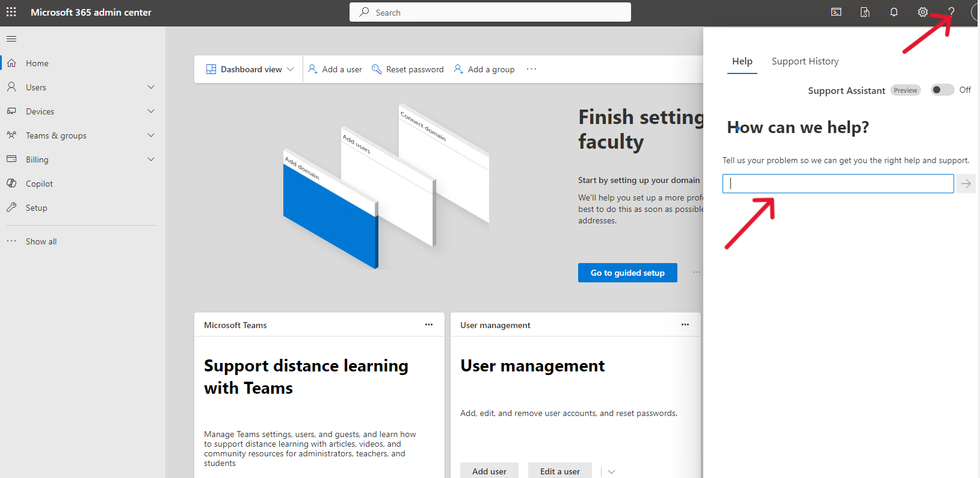Click Reset password in toolbar
Image resolution: width=980 pixels, height=478 pixels.
coord(407,69)
